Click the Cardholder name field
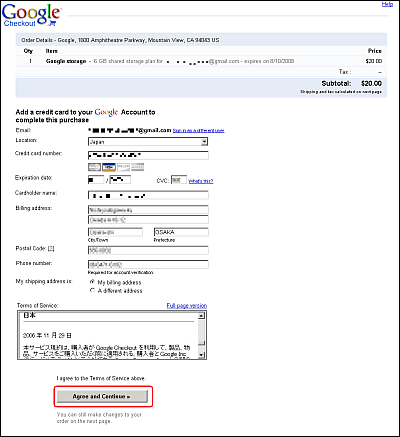 click(148, 195)
